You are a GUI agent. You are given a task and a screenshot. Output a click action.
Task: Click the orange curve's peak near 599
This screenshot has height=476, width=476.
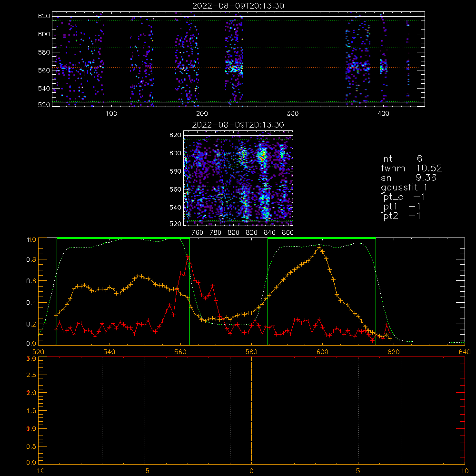319,248
